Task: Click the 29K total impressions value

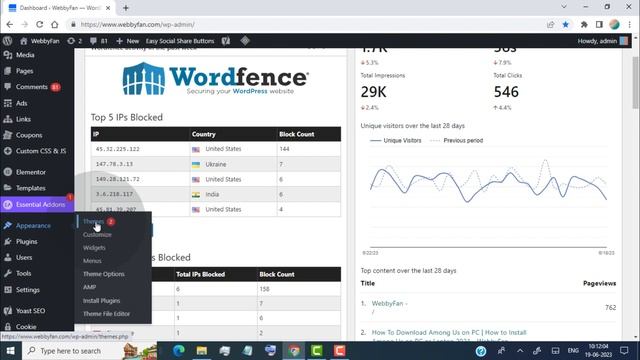Action: 373,92
